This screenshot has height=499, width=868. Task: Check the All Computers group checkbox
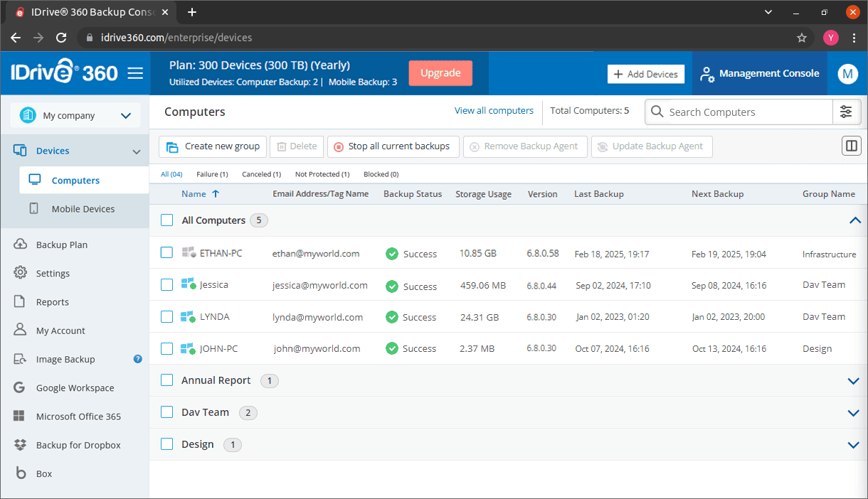point(166,220)
